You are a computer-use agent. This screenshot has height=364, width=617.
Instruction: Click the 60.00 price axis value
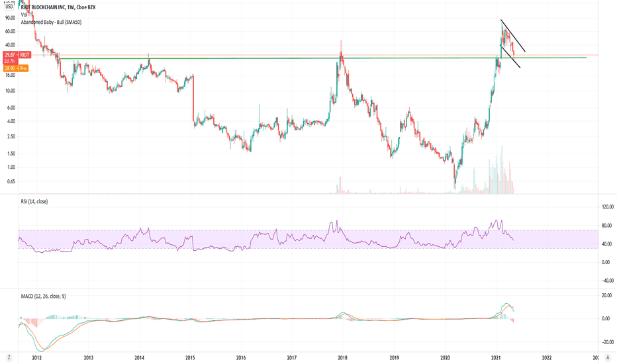pos(10,32)
